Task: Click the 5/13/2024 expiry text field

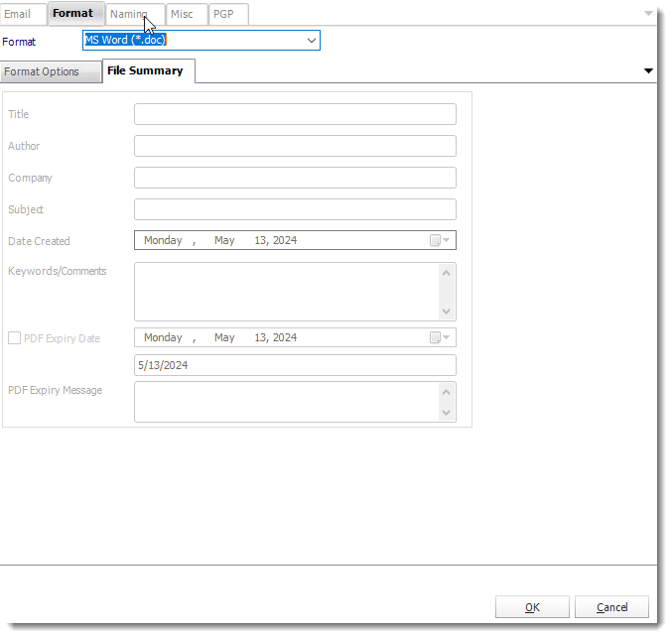Action: [x=295, y=365]
